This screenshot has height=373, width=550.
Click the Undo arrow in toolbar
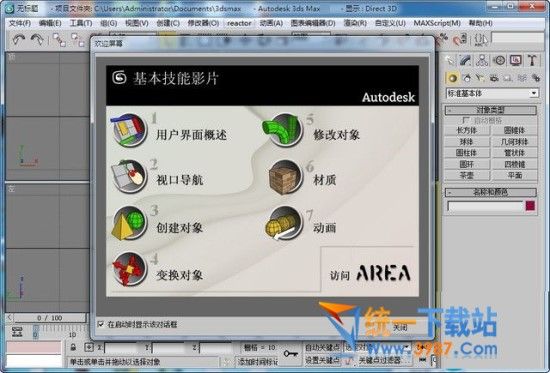[18, 40]
